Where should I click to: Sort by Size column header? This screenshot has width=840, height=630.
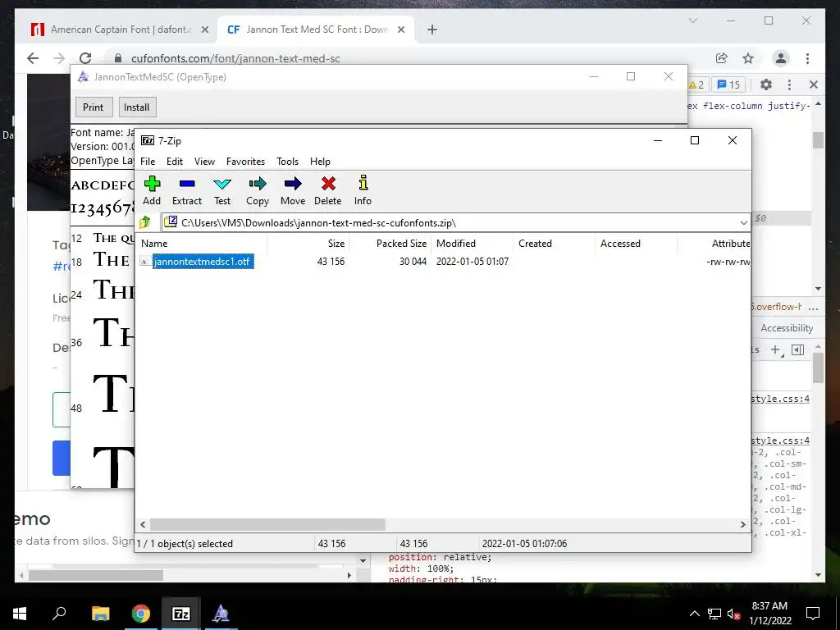(x=336, y=243)
